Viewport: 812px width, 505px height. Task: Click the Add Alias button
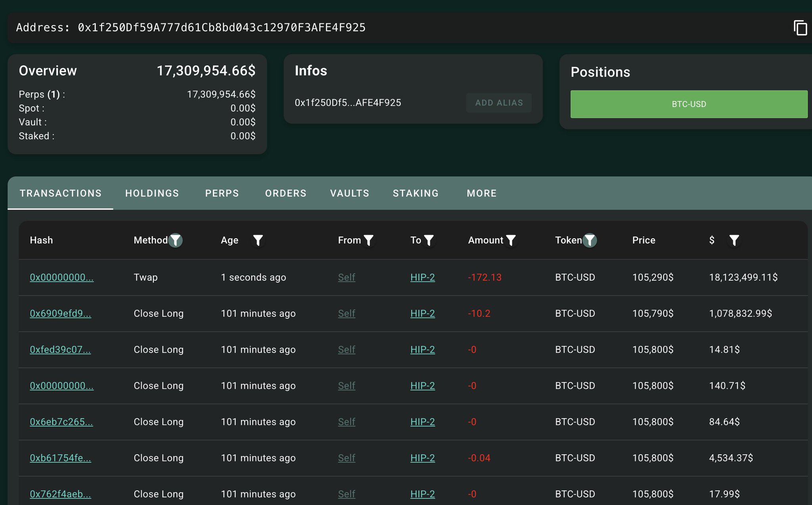coord(499,103)
